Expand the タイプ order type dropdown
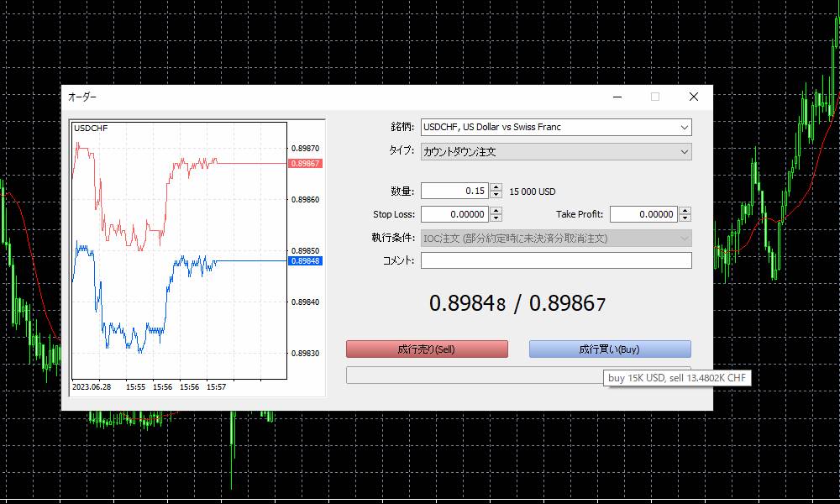 point(555,152)
